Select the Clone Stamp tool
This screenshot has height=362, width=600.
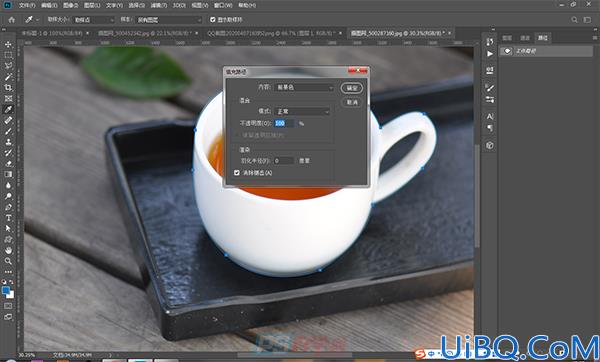(8, 142)
